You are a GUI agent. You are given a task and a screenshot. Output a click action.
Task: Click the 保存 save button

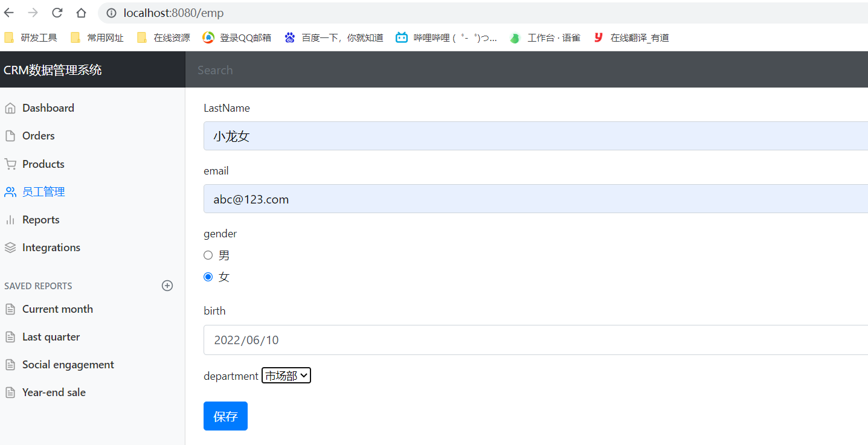click(x=225, y=415)
